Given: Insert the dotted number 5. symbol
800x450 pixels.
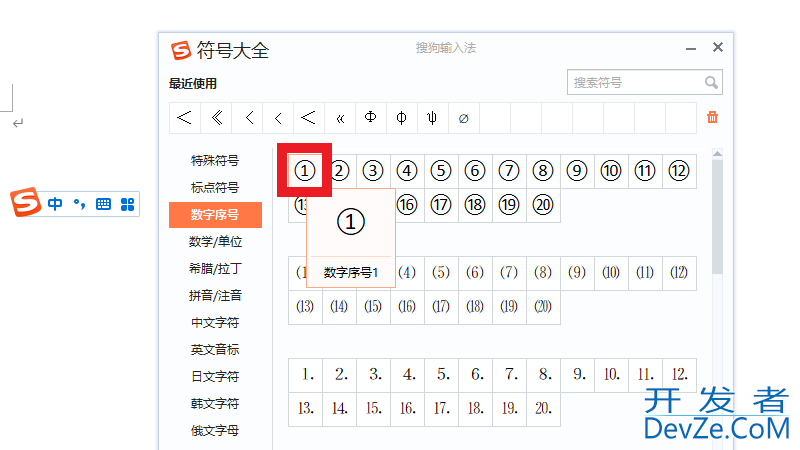Looking at the screenshot, I should (441, 375).
